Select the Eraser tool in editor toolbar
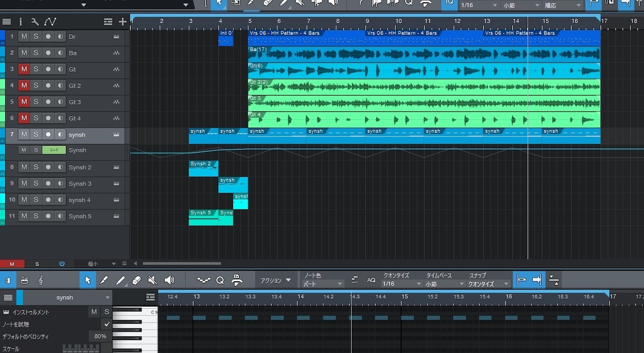Viewport: 644px width, 353px height. coord(136,280)
